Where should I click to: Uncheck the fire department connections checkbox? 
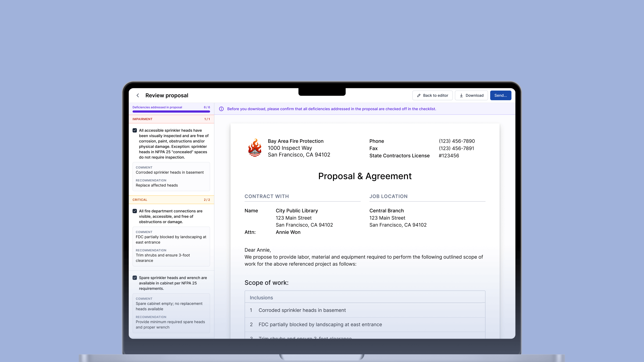[135, 211]
